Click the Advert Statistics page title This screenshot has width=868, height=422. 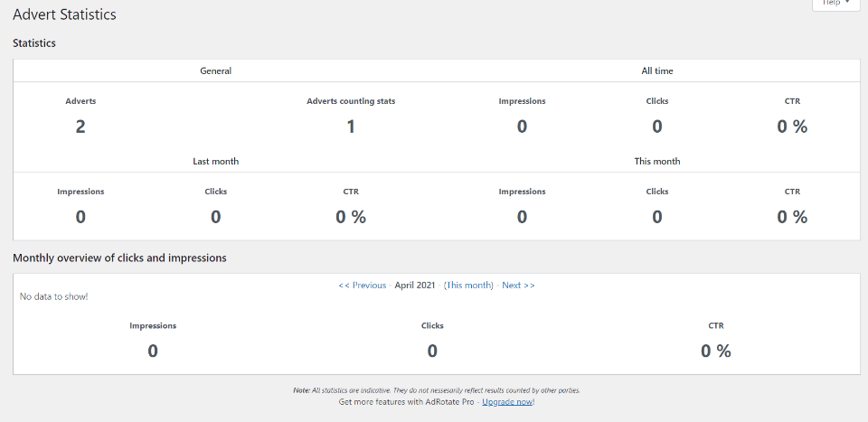tap(64, 15)
